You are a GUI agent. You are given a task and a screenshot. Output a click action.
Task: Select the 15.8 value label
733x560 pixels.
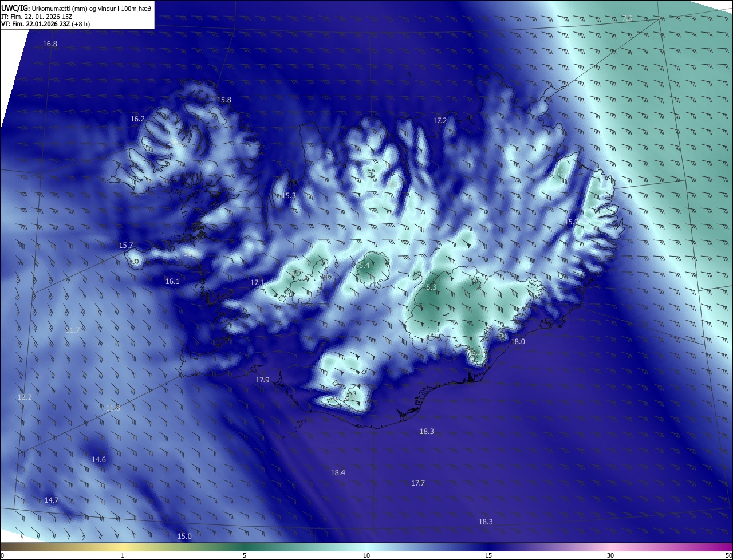click(x=224, y=100)
